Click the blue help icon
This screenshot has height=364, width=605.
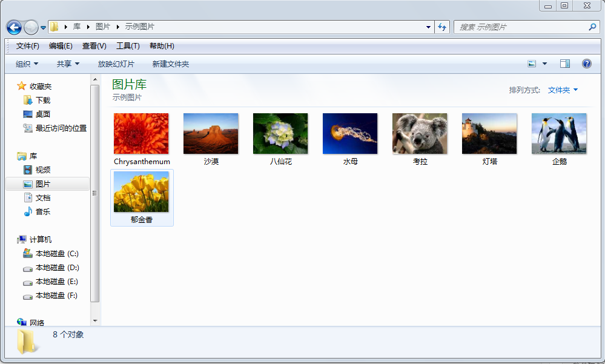pyautogui.click(x=586, y=64)
